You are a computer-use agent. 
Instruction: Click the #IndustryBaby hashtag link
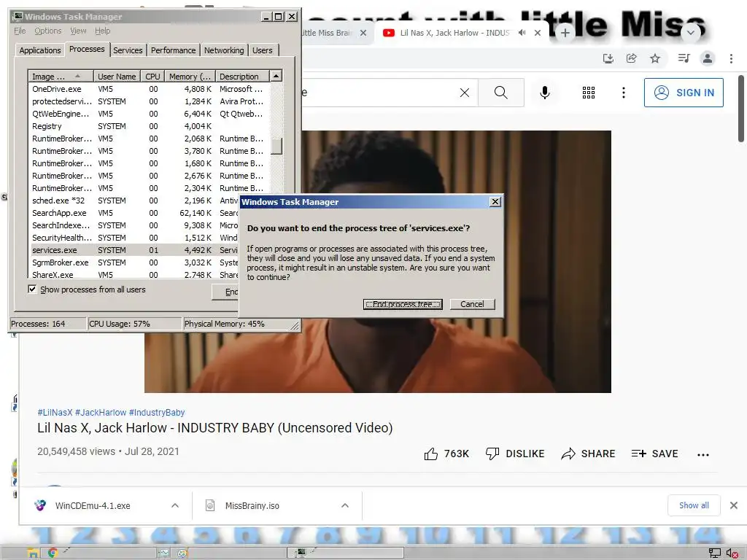157,413
